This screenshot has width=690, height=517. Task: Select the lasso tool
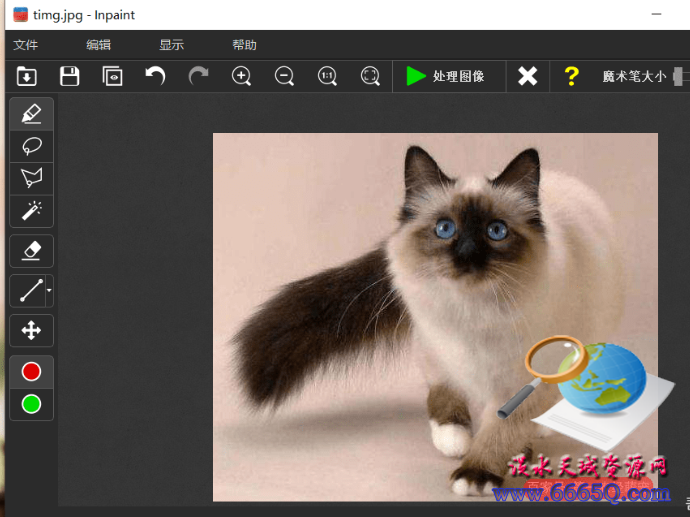pyautogui.click(x=31, y=147)
